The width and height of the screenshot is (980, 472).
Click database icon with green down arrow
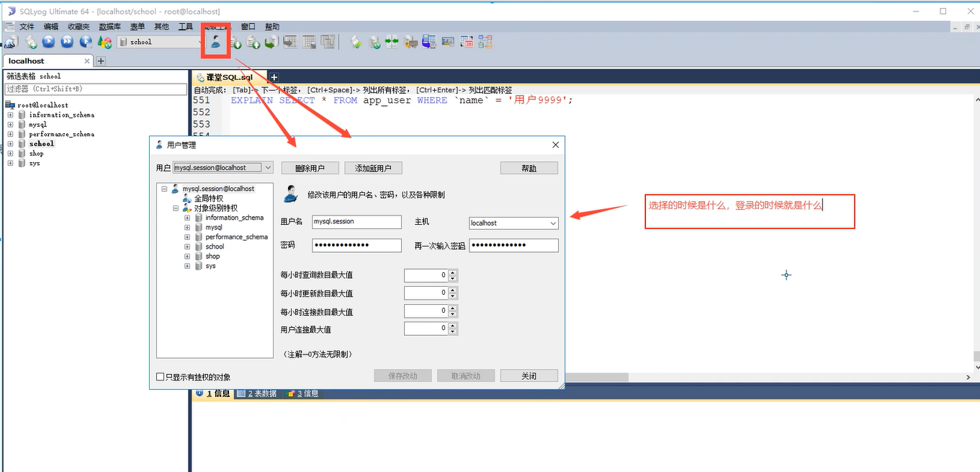235,42
